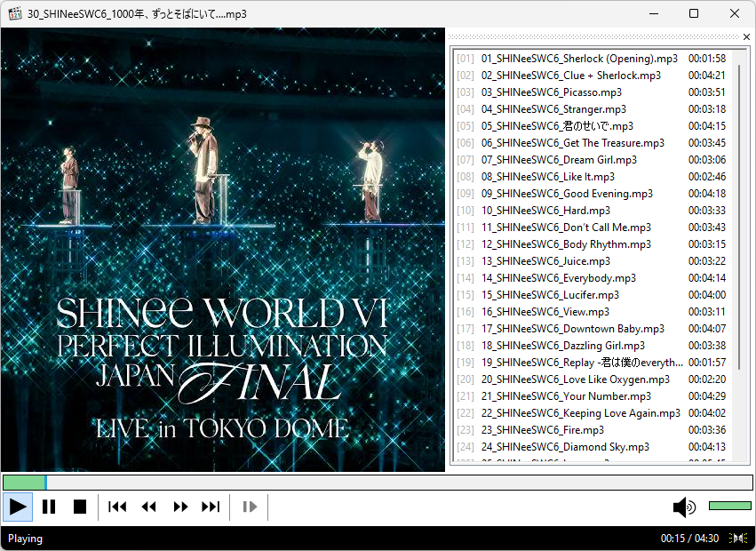Seek within the playback progress bar
This screenshot has width=756, height=551.
point(378,482)
